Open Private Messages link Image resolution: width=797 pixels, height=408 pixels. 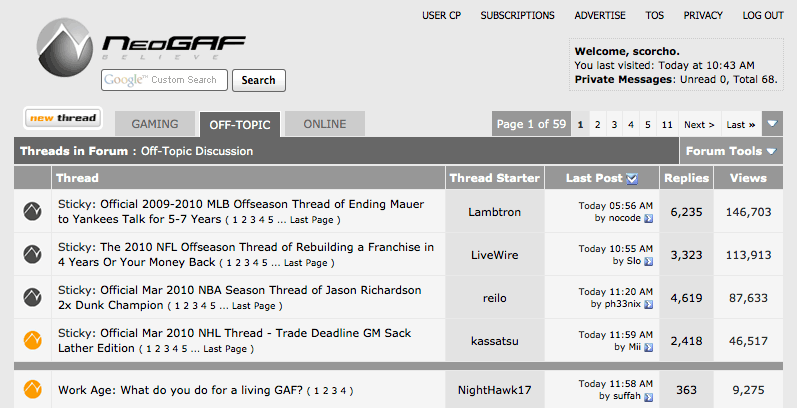[x=623, y=79]
